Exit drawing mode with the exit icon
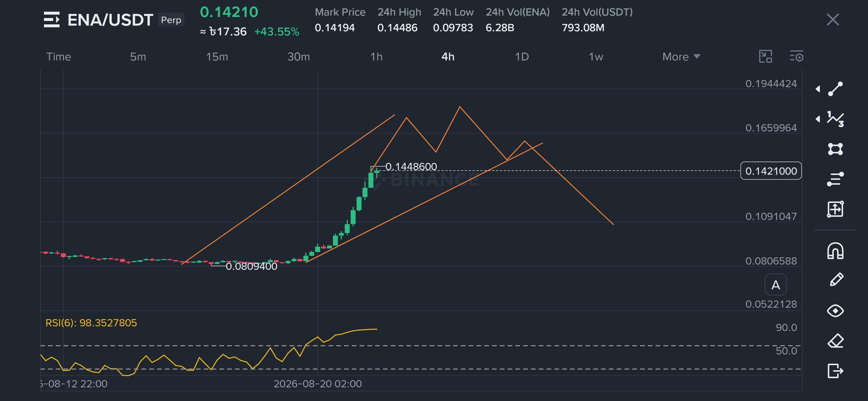The width and height of the screenshot is (868, 401). 835,371
